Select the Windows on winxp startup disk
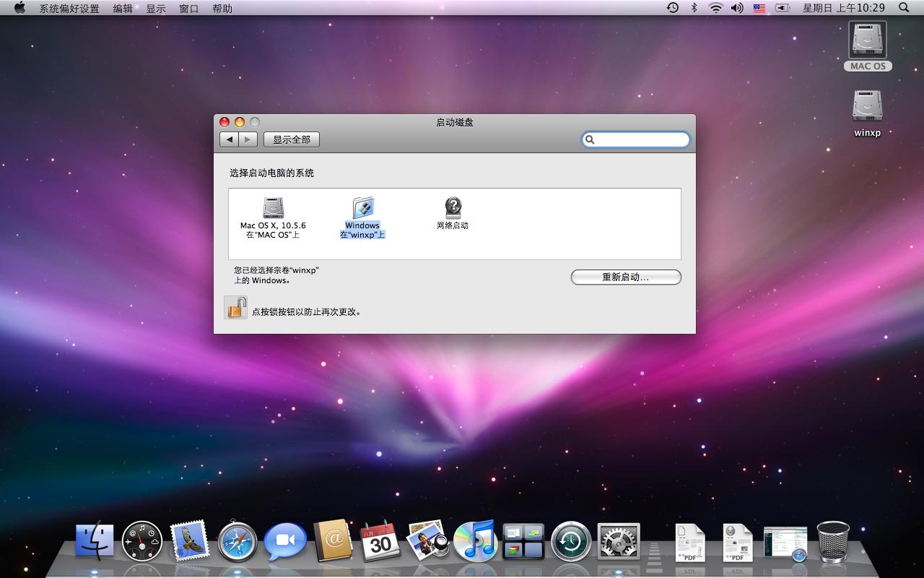Screen dimensions: 924x578 tap(362, 217)
